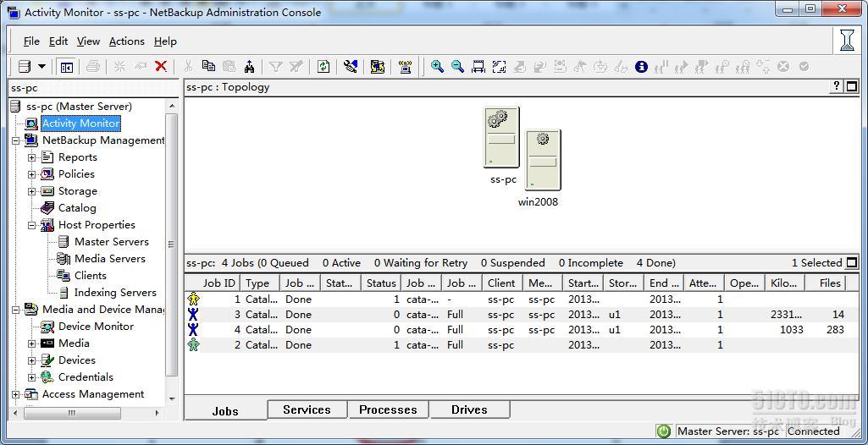Expand the Media tree node
The image size is (868, 445).
pyautogui.click(x=31, y=343)
